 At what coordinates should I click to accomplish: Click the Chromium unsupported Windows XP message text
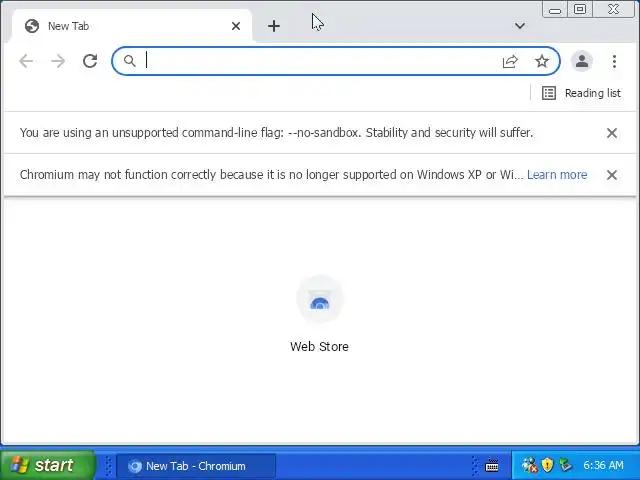(271, 175)
